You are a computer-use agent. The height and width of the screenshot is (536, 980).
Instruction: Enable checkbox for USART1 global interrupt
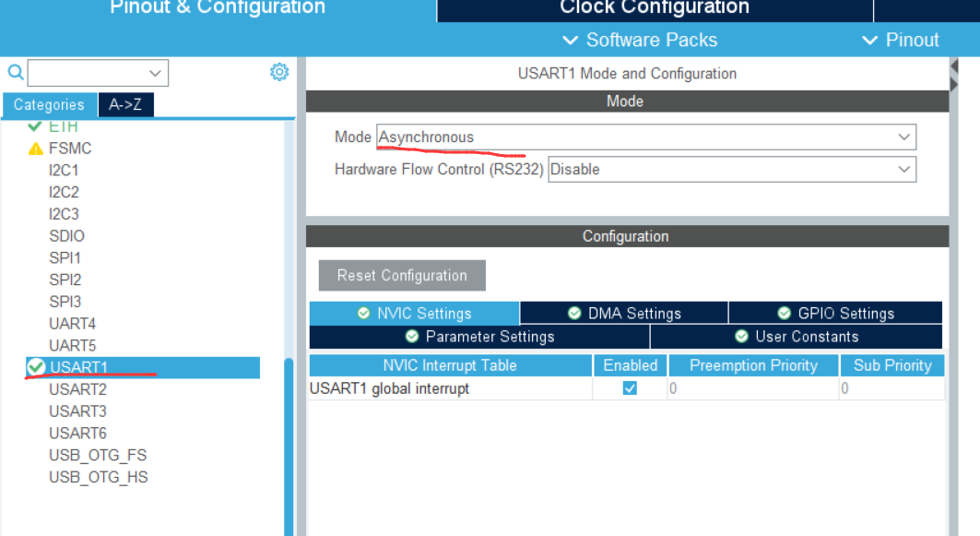[x=630, y=388]
